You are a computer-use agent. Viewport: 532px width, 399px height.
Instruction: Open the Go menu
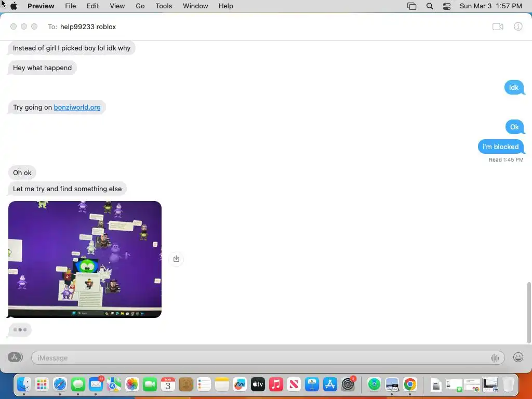pos(140,6)
